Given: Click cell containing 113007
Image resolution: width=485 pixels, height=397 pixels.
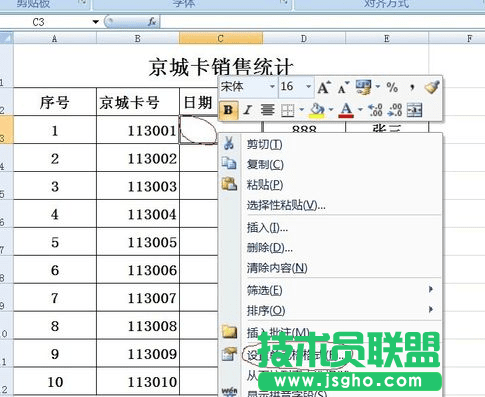Looking at the screenshot, I should coord(138,298).
